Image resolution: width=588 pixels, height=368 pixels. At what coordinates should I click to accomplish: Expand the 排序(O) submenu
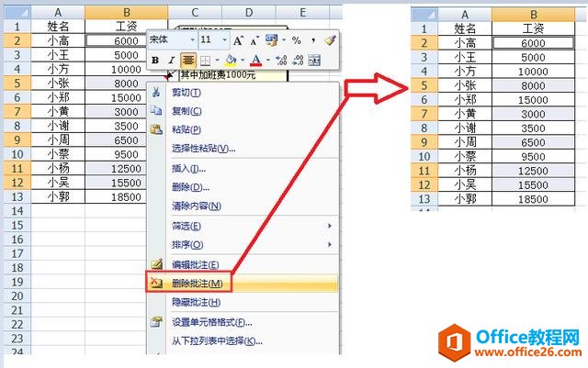tap(330, 244)
